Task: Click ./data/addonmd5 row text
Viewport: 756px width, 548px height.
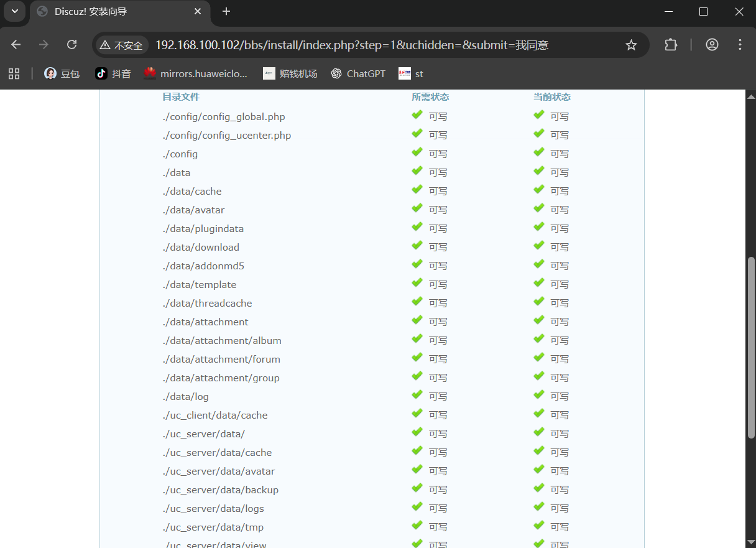Action: pos(203,266)
